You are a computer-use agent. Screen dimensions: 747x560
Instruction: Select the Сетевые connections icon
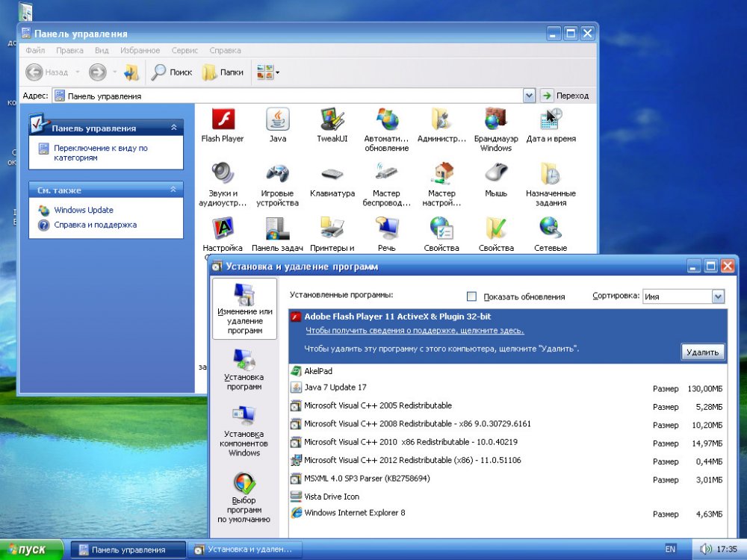pyautogui.click(x=551, y=234)
